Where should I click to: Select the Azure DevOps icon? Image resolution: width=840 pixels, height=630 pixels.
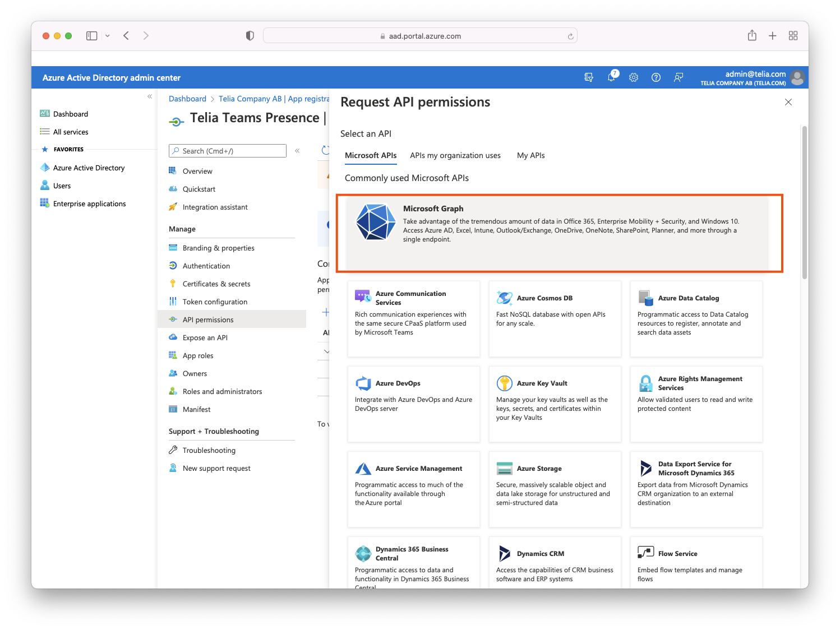pyautogui.click(x=363, y=383)
